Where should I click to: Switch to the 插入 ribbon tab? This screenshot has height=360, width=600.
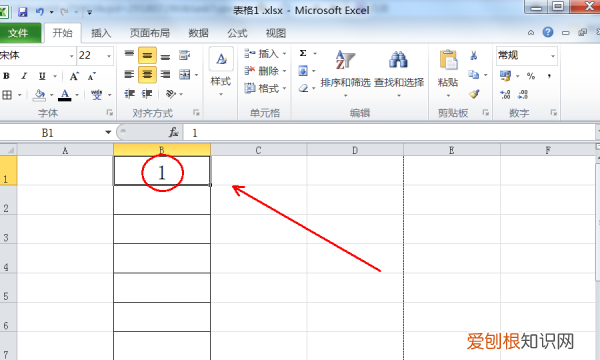pos(101,33)
